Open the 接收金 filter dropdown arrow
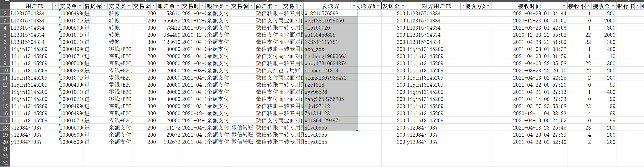The image size is (644, 167). click(613, 6)
